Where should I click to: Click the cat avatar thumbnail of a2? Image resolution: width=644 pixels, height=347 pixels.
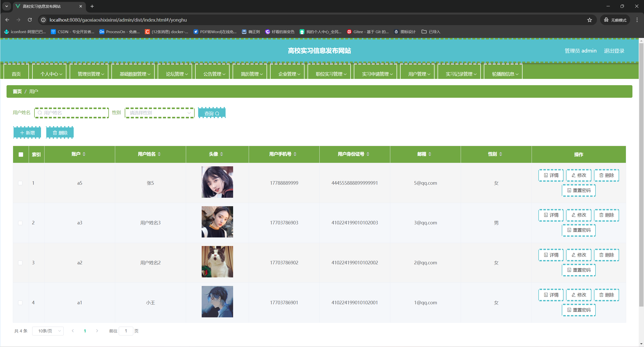tap(217, 262)
